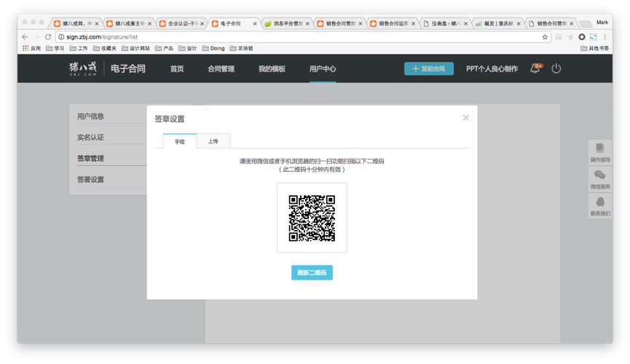Close the 签章设置 dialog with the X
This screenshot has height=364, width=630.
click(x=465, y=117)
